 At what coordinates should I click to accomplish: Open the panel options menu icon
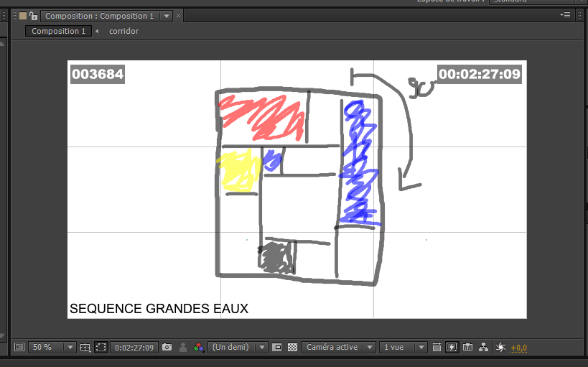click(565, 15)
